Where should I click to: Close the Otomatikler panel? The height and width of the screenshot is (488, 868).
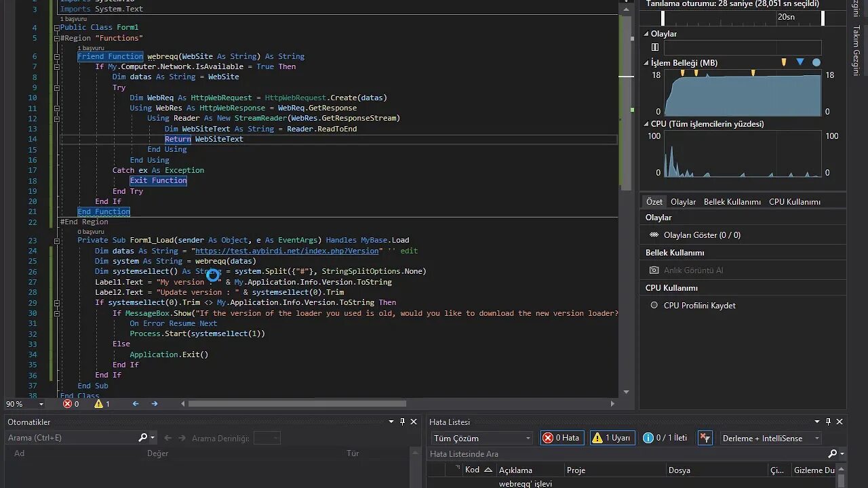pos(414,422)
